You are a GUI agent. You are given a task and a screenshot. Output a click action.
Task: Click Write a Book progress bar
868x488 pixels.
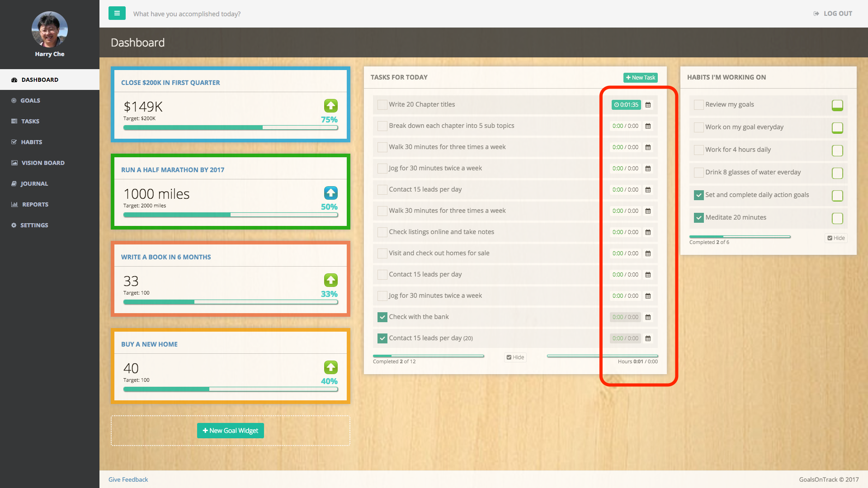(230, 302)
